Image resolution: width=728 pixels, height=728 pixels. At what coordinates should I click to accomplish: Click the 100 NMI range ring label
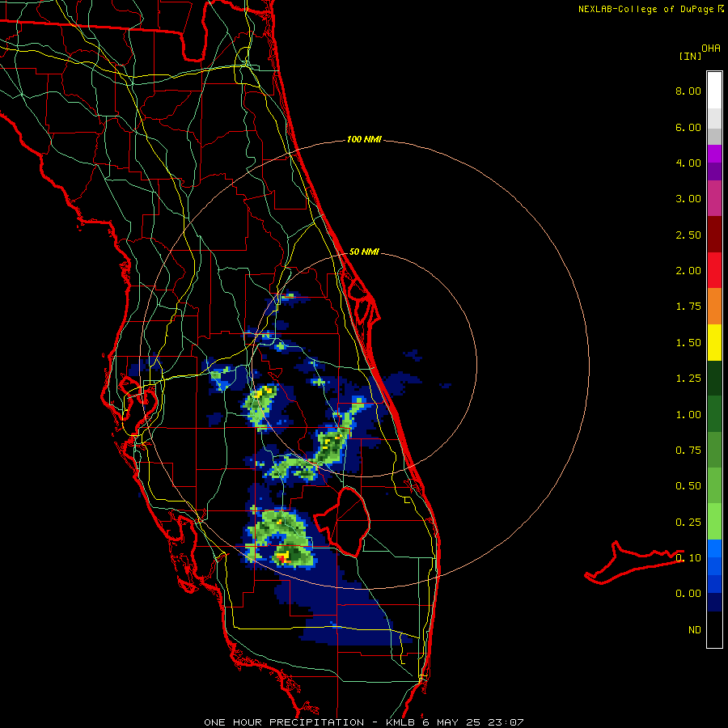364,139
